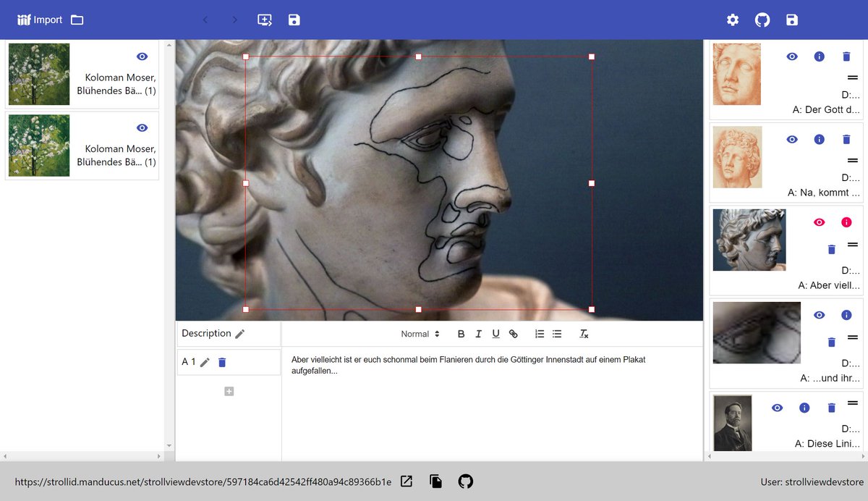
Task: Click left panel scroll down arrow
Action: tap(169, 445)
